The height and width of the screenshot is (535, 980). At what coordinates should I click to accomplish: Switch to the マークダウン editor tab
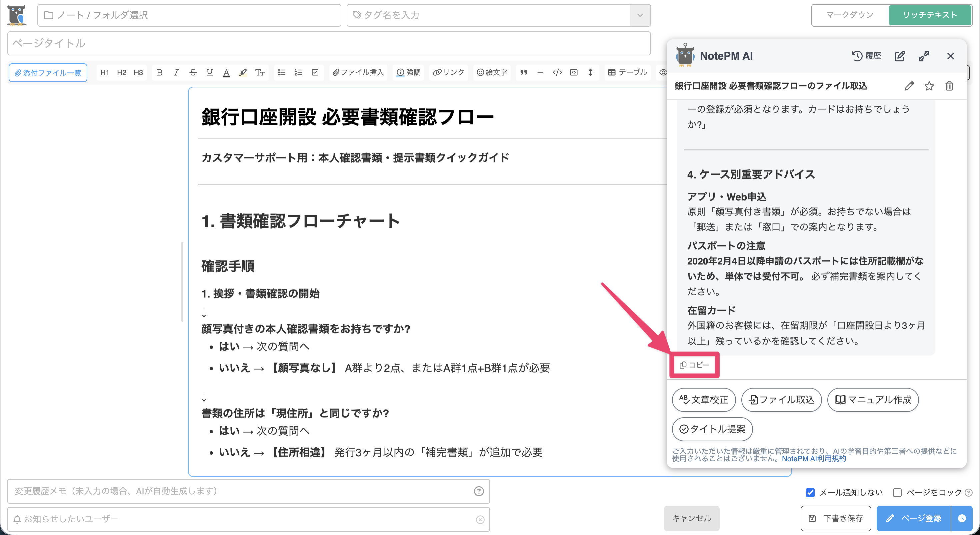850,15
